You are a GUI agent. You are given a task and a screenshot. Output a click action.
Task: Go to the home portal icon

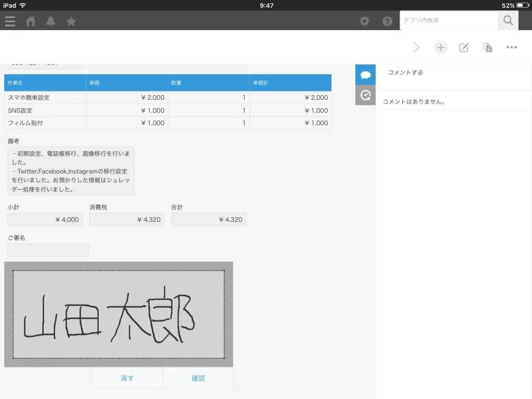tap(31, 21)
